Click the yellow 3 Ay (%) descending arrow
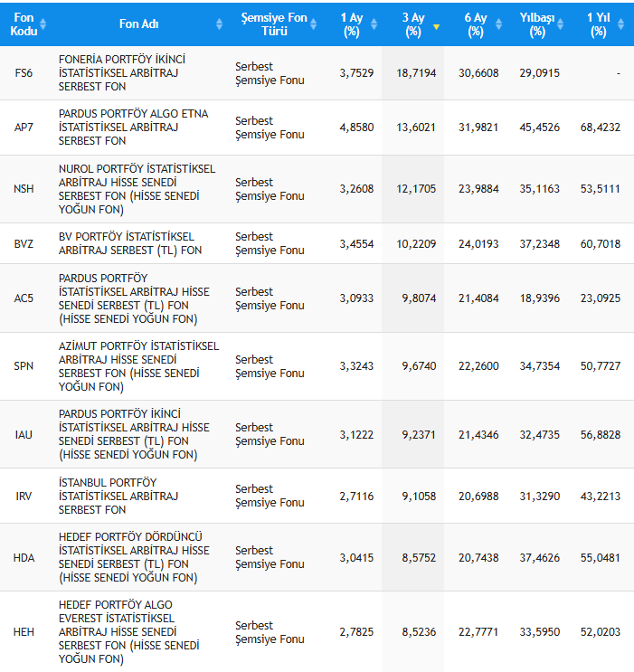This screenshot has width=634, height=672. click(437, 27)
